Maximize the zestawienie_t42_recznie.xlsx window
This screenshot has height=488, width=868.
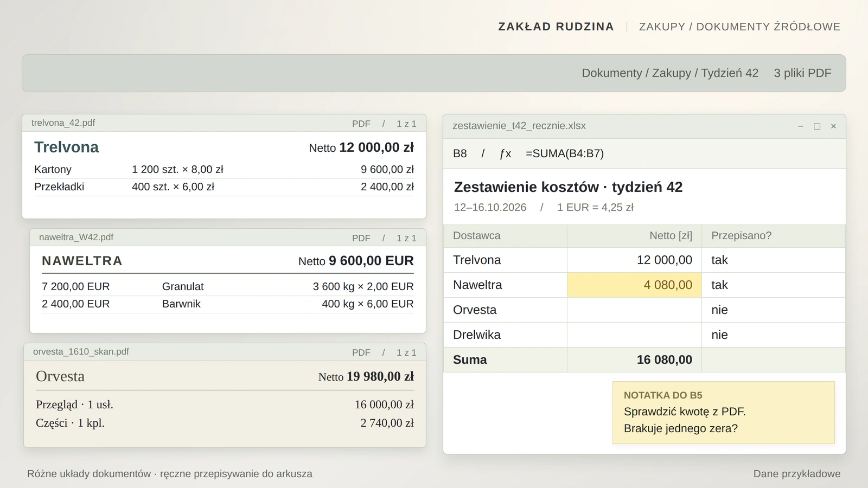pyautogui.click(x=817, y=126)
